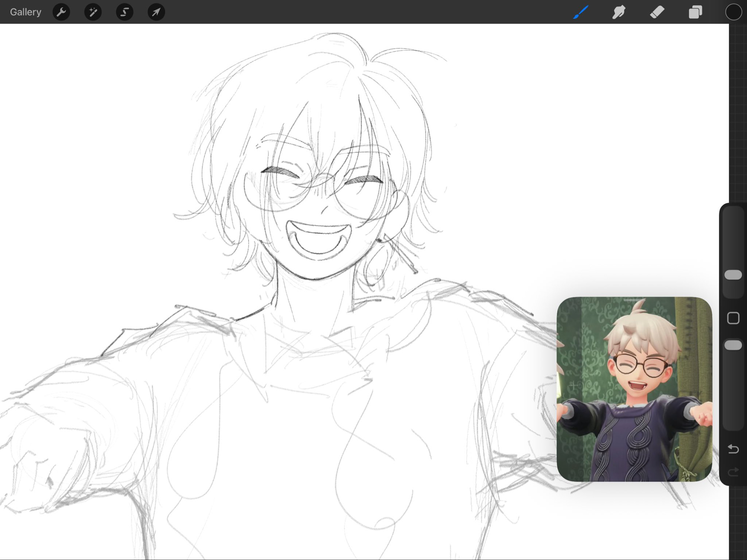Activate the Selection S-shaped tool
The height and width of the screenshot is (560, 747).
pyautogui.click(x=124, y=12)
